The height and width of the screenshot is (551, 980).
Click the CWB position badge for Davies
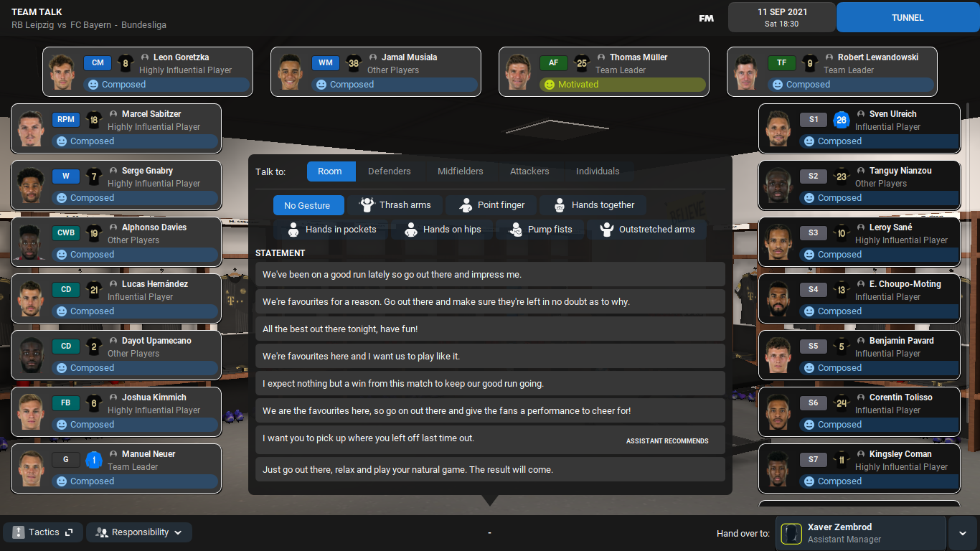(66, 233)
